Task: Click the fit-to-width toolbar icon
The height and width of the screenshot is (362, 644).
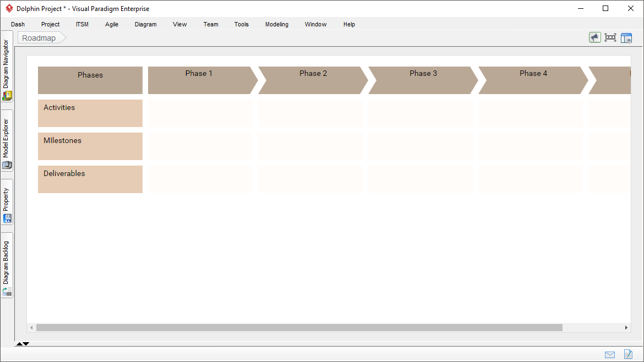Action: click(610, 38)
